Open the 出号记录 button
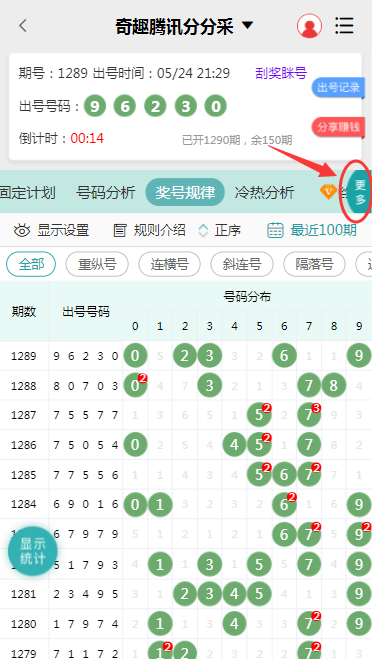Screen dimensions: 372x659 (x=338, y=88)
